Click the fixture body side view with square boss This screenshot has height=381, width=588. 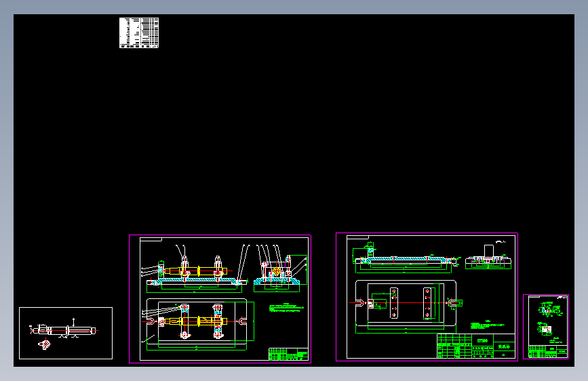click(488, 257)
